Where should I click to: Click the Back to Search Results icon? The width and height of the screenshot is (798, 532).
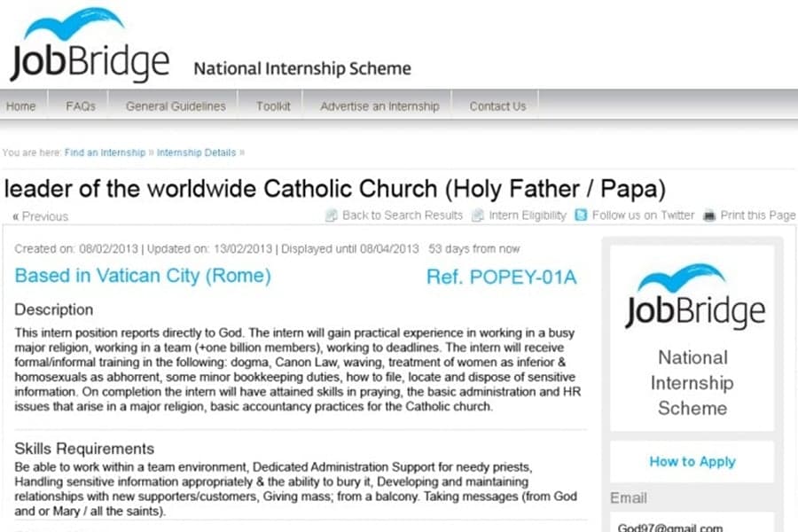(x=332, y=215)
